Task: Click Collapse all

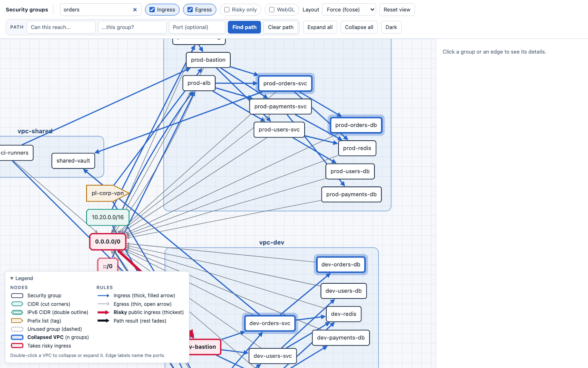Action: 359,27
